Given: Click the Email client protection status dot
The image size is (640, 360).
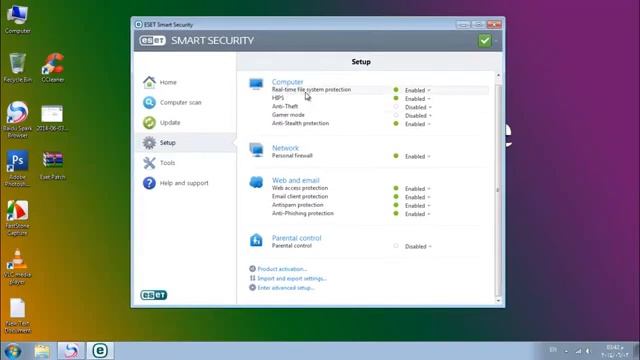Looking at the screenshot, I should [x=396, y=197].
